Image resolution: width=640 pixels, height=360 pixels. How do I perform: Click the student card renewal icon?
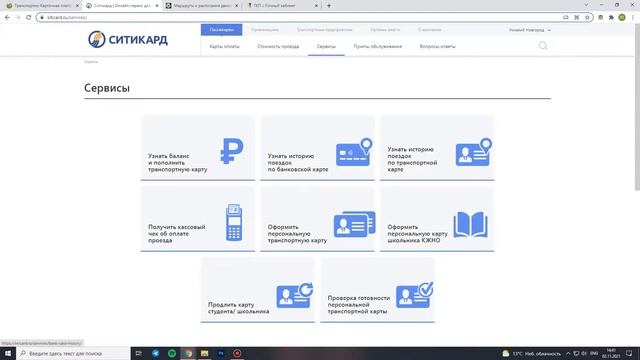(295, 295)
